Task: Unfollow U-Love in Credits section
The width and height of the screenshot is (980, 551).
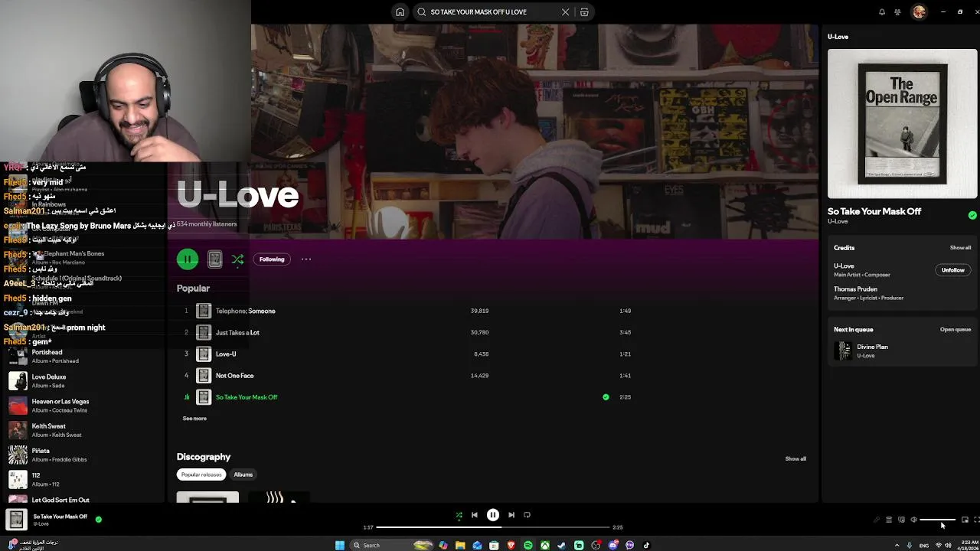Action: (952, 270)
